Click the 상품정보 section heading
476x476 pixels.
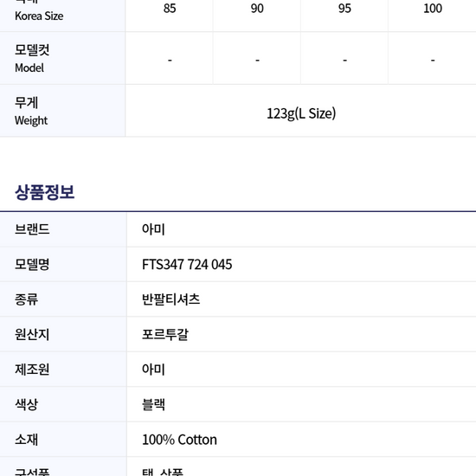45,192
